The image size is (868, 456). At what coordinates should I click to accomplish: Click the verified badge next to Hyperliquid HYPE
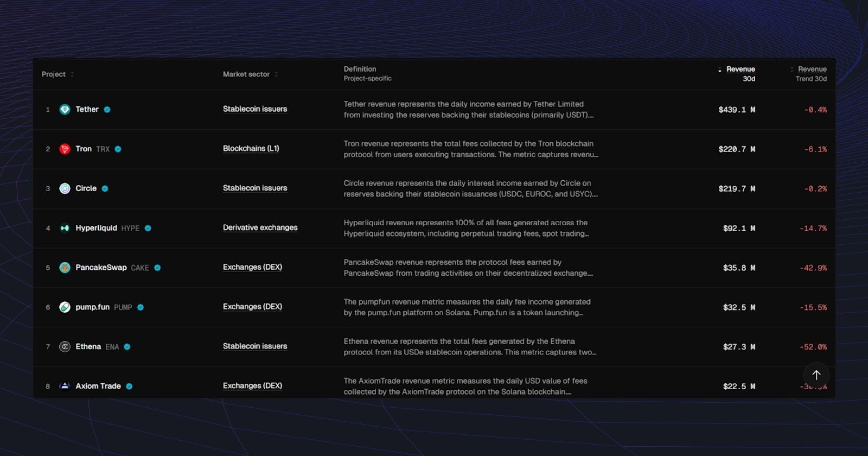click(148, 229)
